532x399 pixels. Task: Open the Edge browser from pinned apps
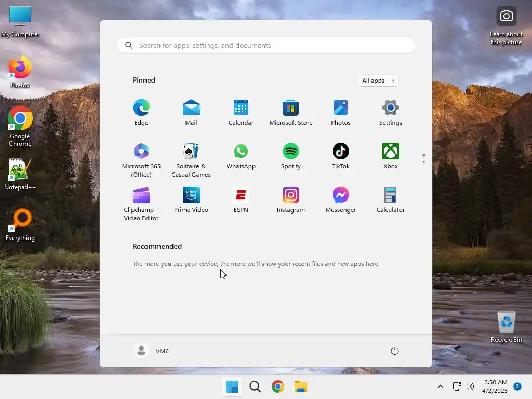point(141,112)
